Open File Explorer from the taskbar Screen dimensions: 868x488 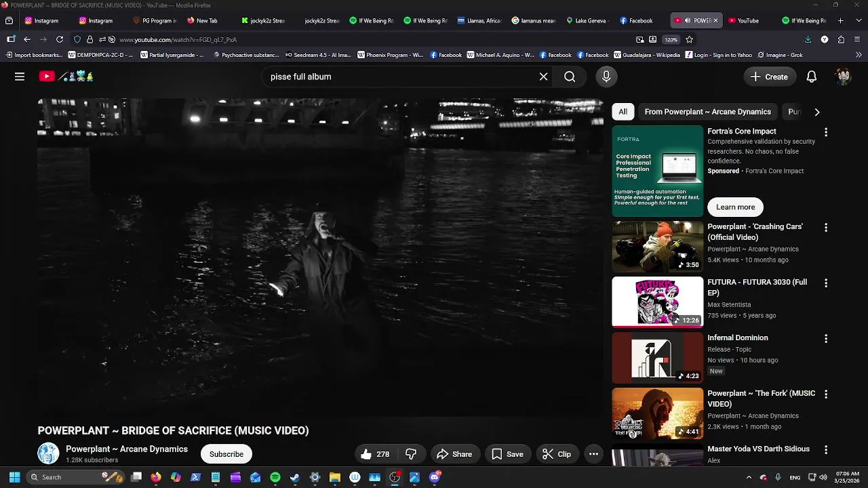tap(335, 477)
